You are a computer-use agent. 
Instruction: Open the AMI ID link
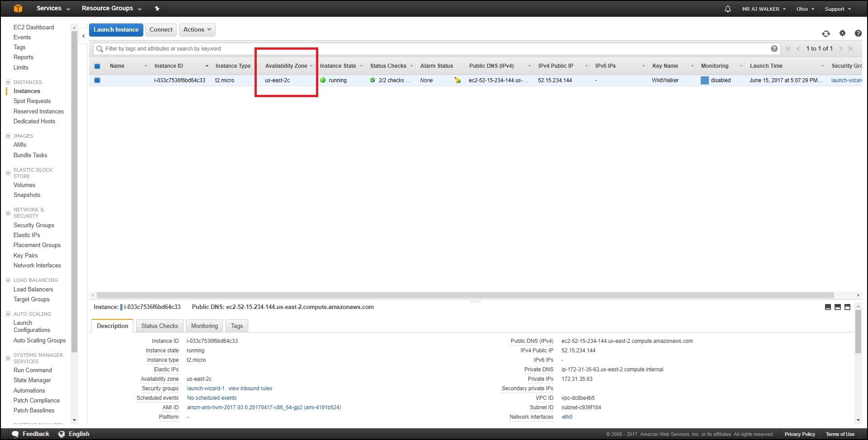(264, 407)
